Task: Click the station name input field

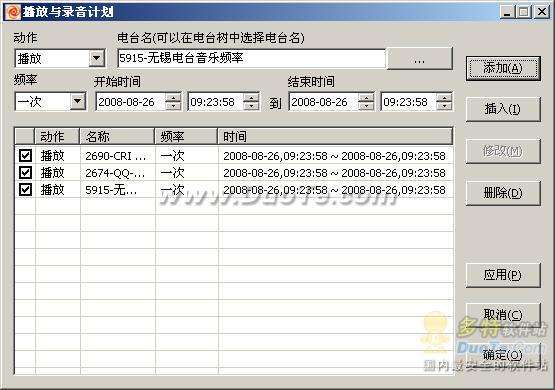Action: pos(251,58)
